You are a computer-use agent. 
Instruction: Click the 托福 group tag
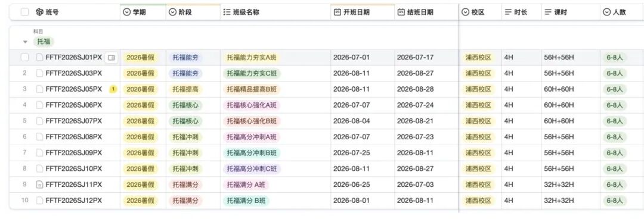(x=44, y=42)
